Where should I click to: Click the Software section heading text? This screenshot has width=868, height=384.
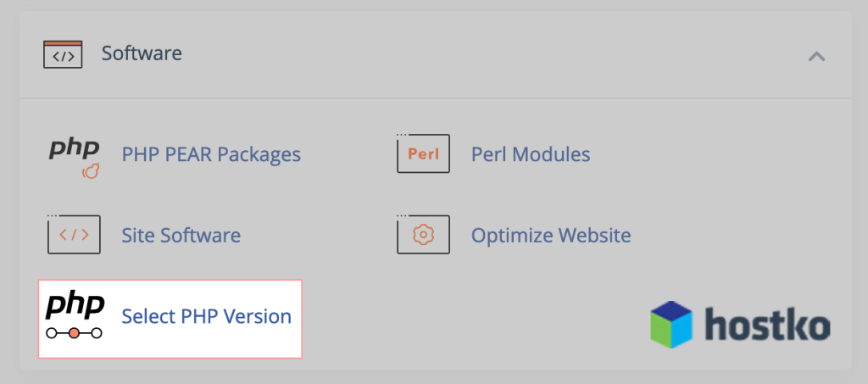tap(142, 53)
